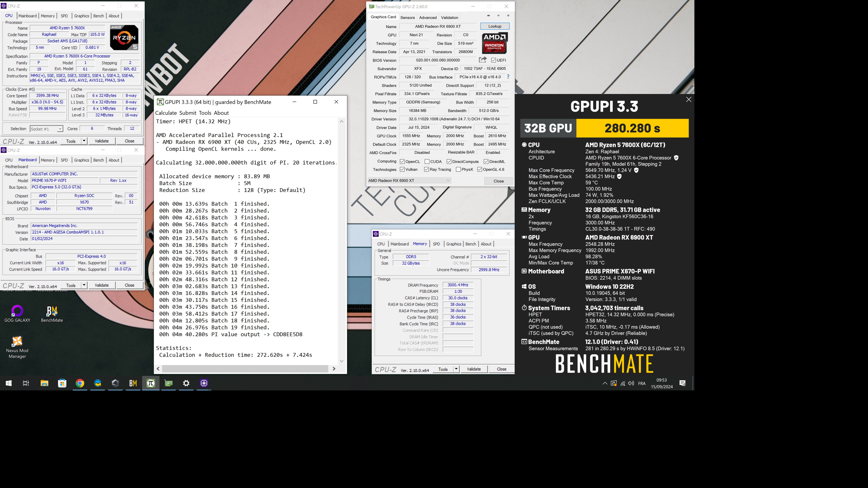Toggle the PhysX checkbox
The height and width of the screenshot is (488, 868).
click(x=458, y=169)
